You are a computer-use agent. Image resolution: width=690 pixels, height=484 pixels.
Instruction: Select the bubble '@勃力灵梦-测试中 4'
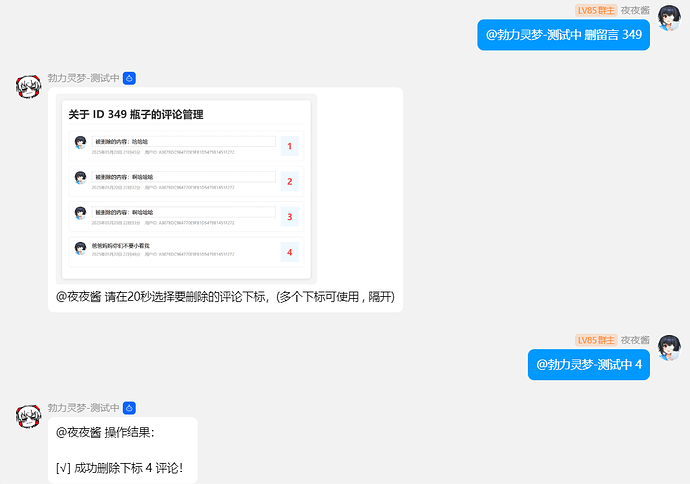coord(589,364)
